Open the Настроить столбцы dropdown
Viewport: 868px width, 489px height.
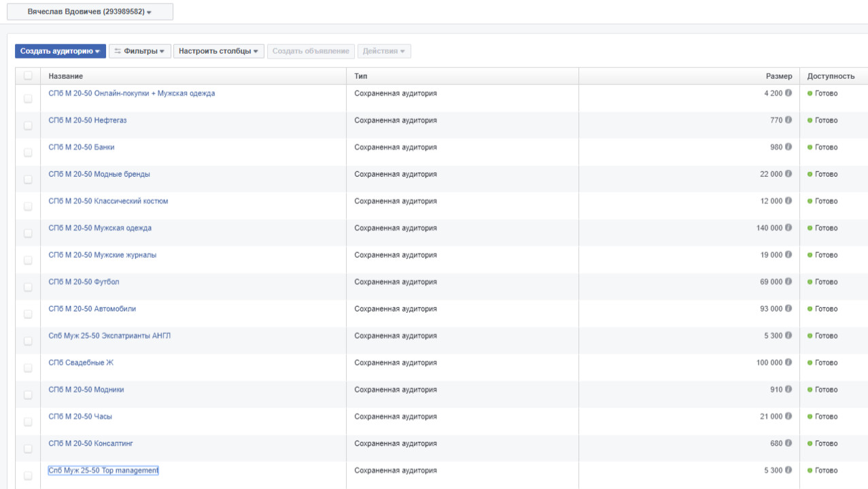coord(218,52)
